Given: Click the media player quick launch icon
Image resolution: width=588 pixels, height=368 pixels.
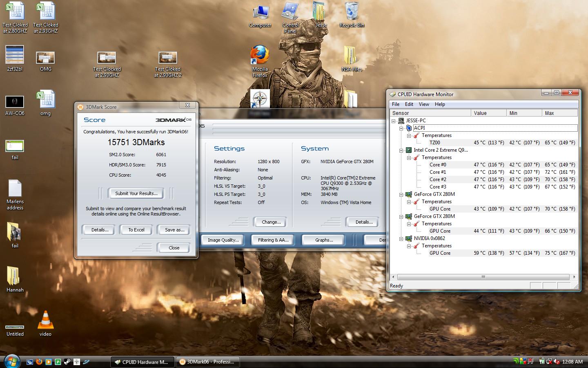Looking at the screenshot, I should tap(49, 362).
